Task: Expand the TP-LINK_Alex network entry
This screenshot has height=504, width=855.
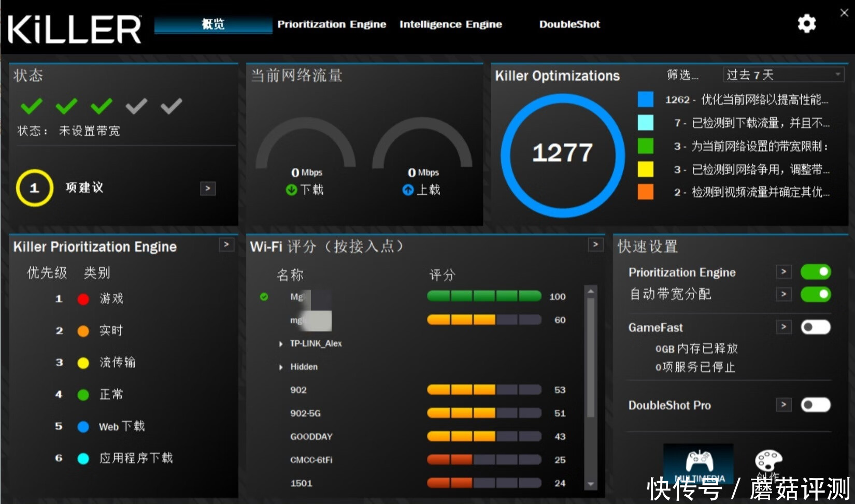Action: [x=281, y=344]
